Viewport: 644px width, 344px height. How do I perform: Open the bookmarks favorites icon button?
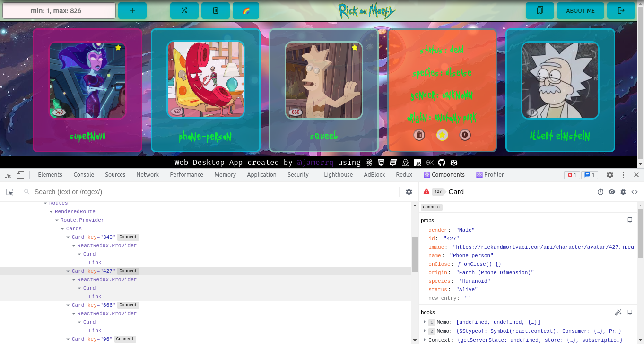(540, 10)
